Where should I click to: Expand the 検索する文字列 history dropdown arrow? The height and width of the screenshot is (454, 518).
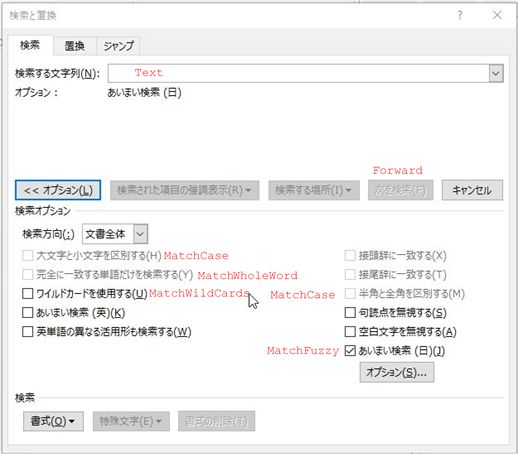coord(496,73)
